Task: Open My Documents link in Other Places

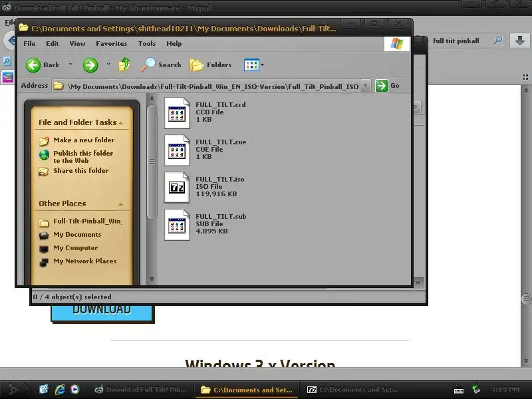Action: (x=77, y=235)
